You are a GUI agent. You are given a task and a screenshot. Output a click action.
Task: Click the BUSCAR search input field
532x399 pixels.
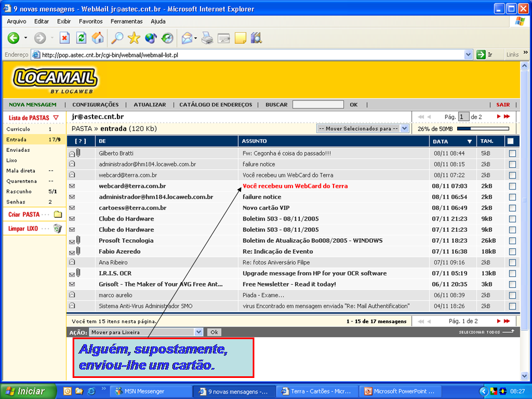pyautogui.click(x=318, y=105)
